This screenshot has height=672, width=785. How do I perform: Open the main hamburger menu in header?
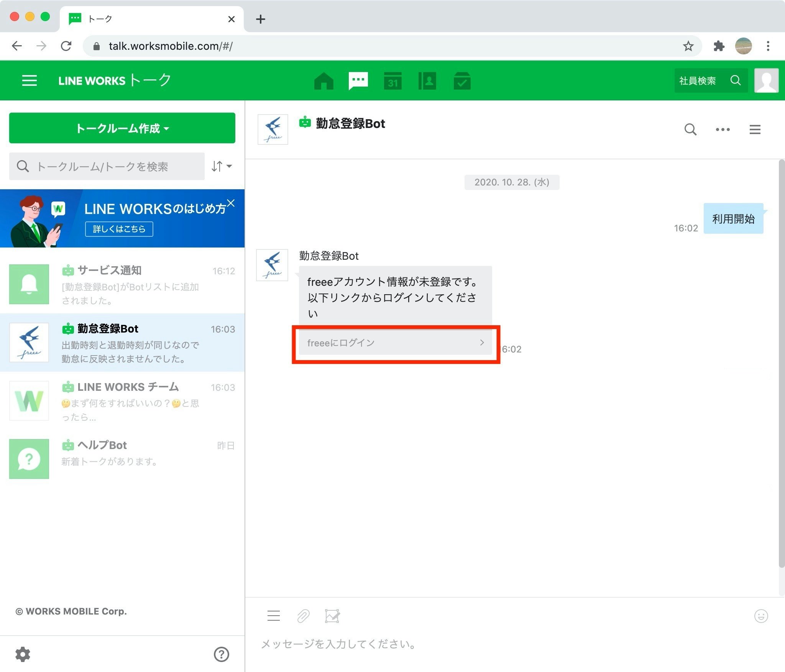(30, 81)
